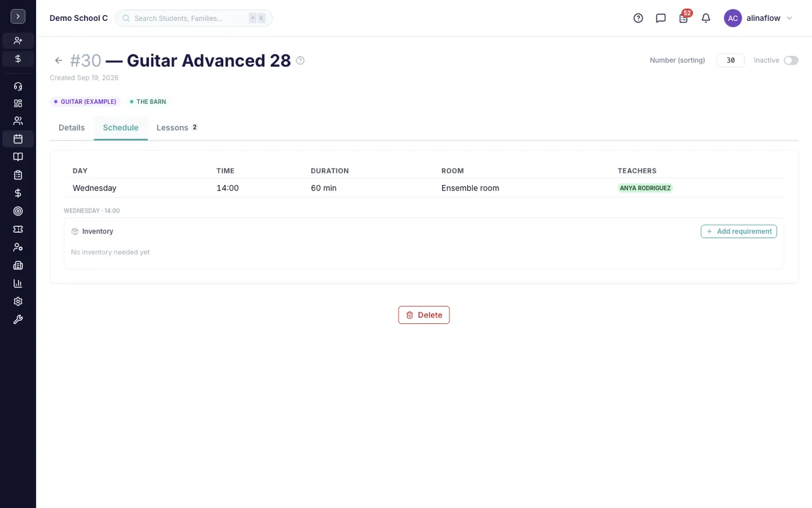Click the TEACHERS column header
Image resolution: width=812 pixels, height=508 pixels.
(637, 171)
